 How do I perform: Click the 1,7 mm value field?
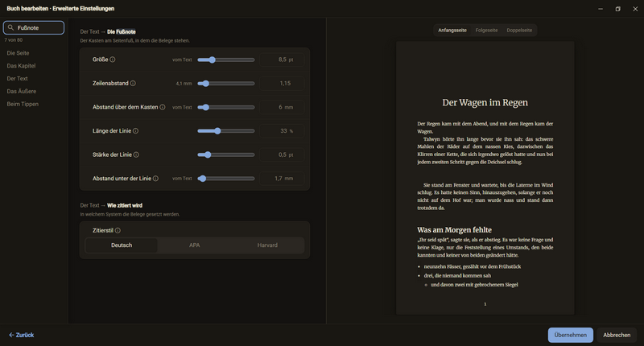283,179
